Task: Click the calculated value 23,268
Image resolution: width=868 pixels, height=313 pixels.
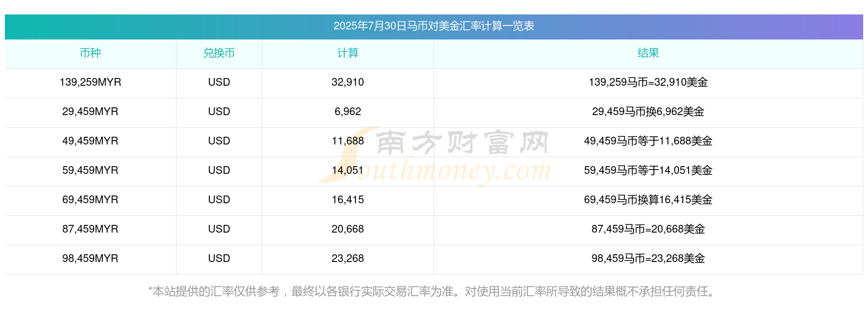Action: coord(348,259)
